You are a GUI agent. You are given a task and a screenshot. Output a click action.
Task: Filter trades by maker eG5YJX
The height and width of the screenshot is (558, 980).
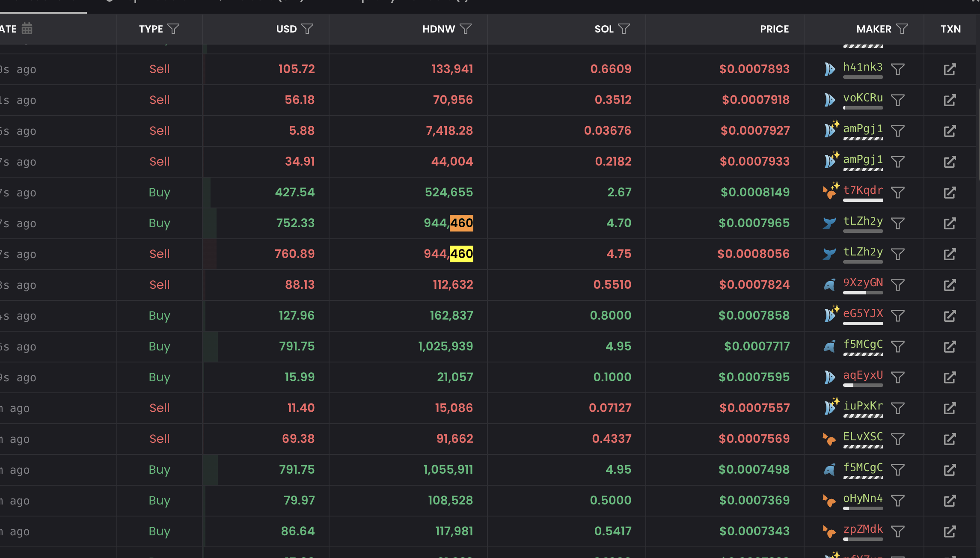pyautogui.click(x=898, y=315)
